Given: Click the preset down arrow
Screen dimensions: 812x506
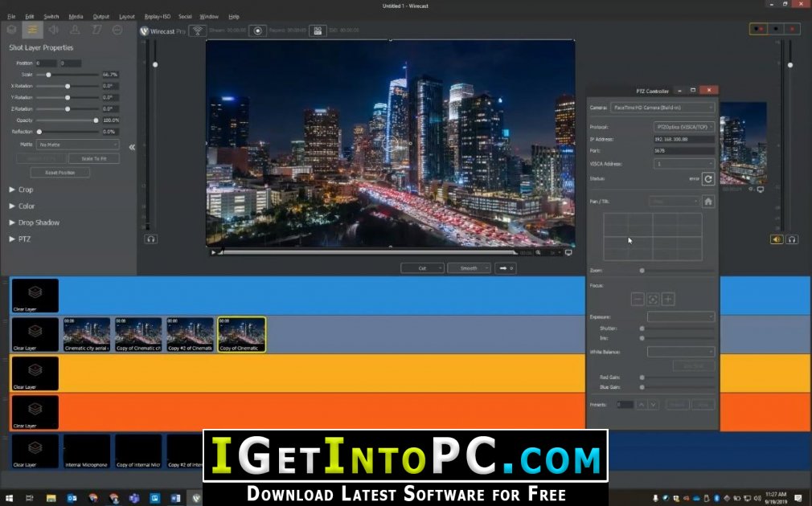Looking at the screenshot, I should [653, 405].
